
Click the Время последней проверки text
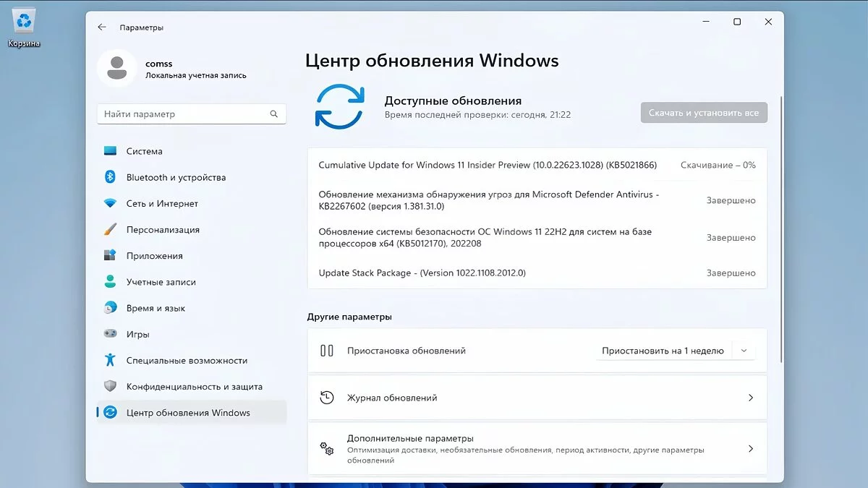pyautogui.click(x=477, y=115)
